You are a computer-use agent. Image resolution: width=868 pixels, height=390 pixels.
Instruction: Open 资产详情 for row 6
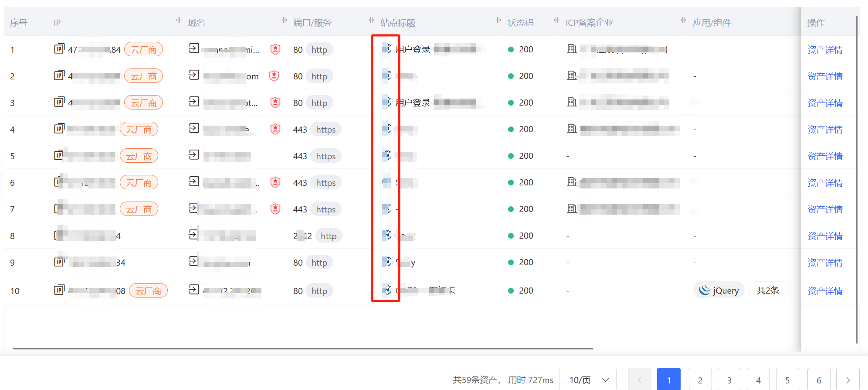pos(825,183)
